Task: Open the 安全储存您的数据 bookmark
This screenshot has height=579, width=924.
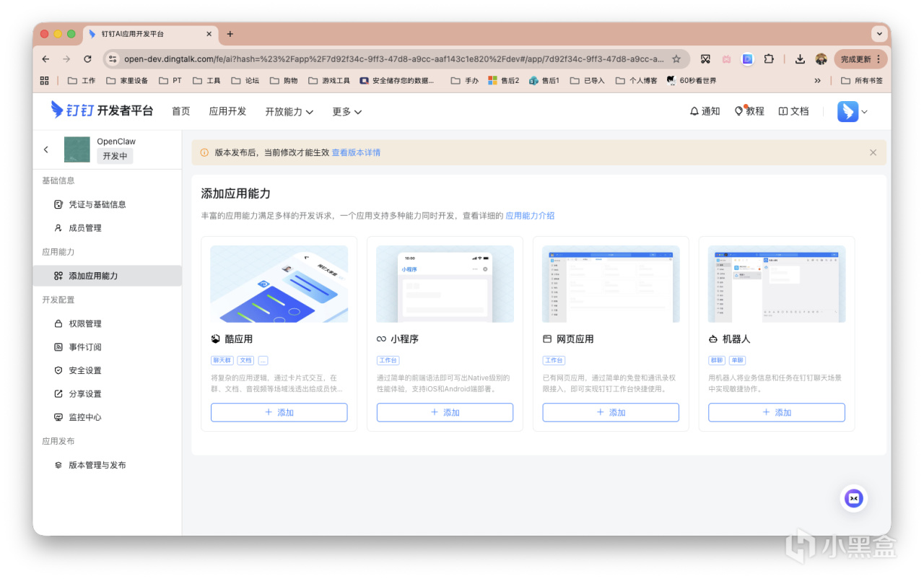Action: coord(398,81)
